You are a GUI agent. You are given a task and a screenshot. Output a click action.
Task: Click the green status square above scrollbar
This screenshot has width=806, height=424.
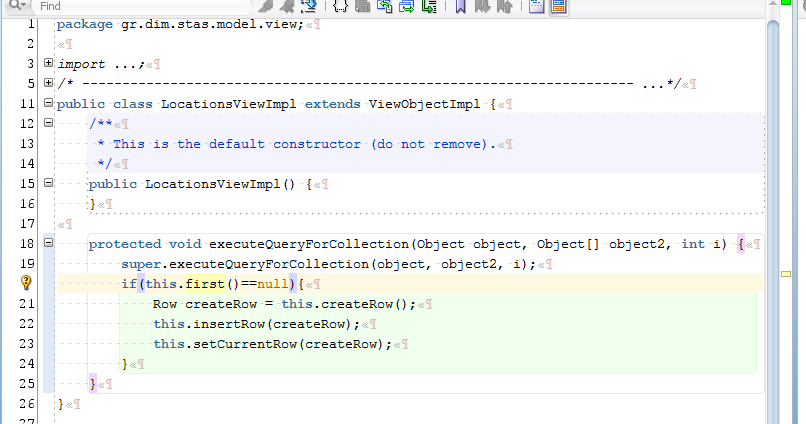(785, 3)
